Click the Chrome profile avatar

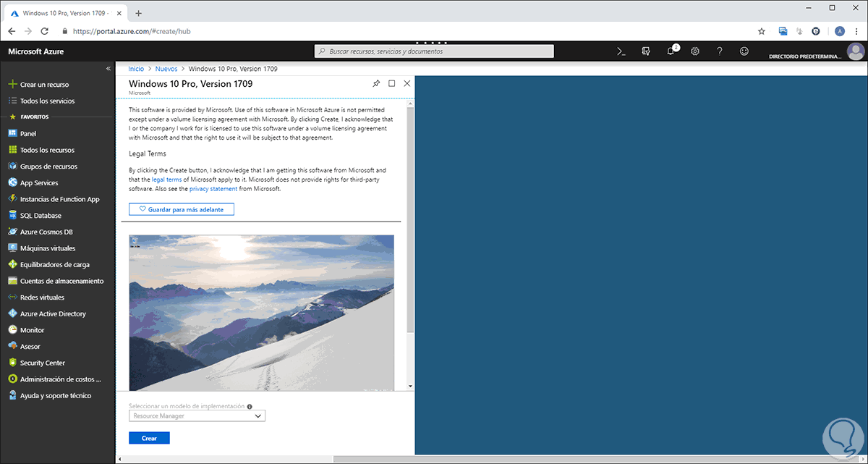[x=839, y=31]
